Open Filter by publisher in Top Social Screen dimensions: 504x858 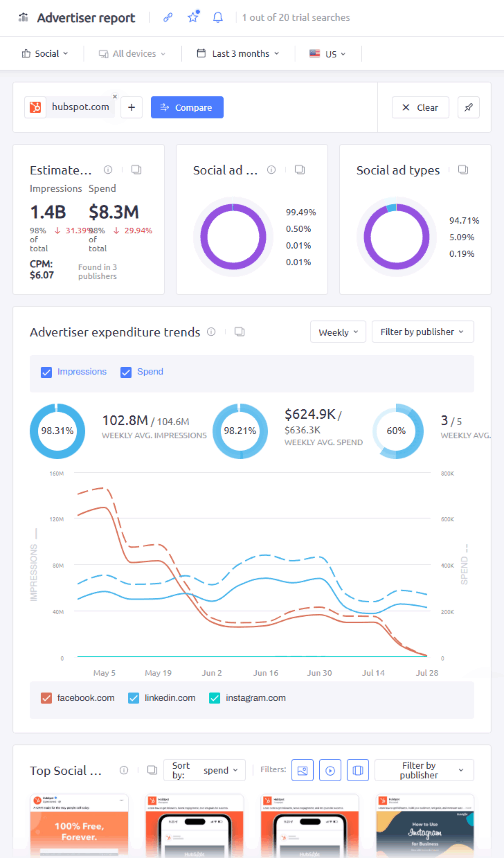pyautogui.click(x=424, y=770)
